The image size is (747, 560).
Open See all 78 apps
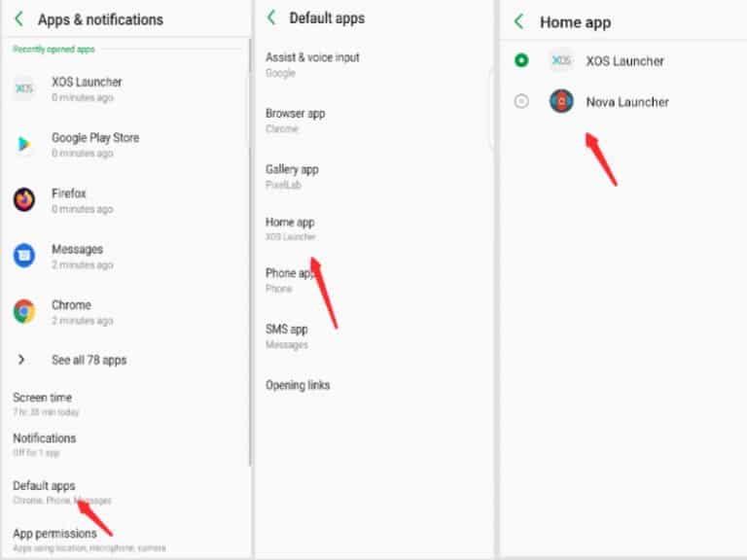tap(89, 360)
